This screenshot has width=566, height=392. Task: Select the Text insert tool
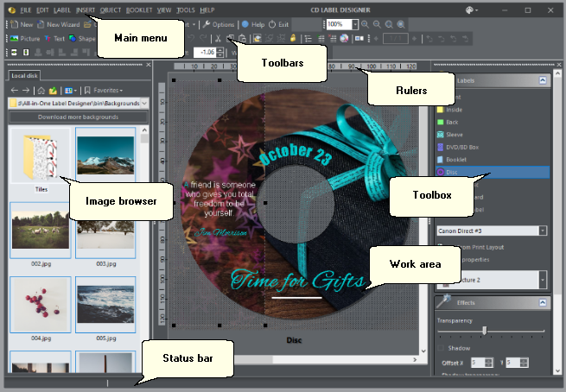point(54,39)
